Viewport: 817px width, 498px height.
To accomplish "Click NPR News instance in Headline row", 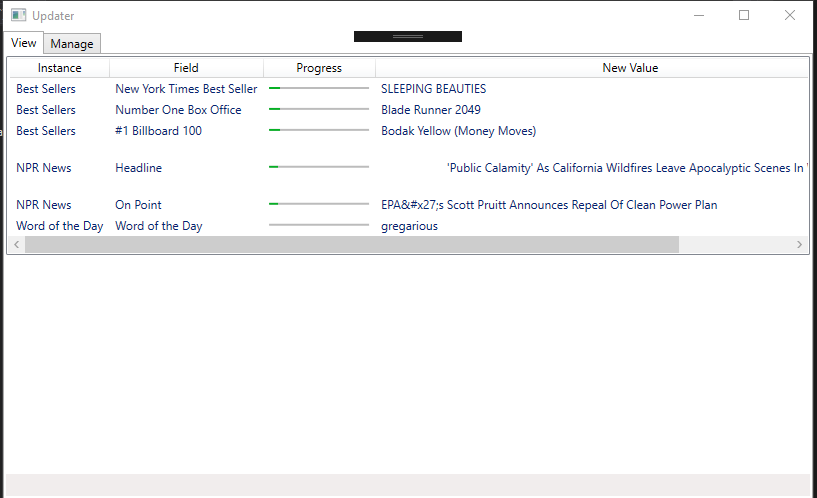I will (44, 168).
